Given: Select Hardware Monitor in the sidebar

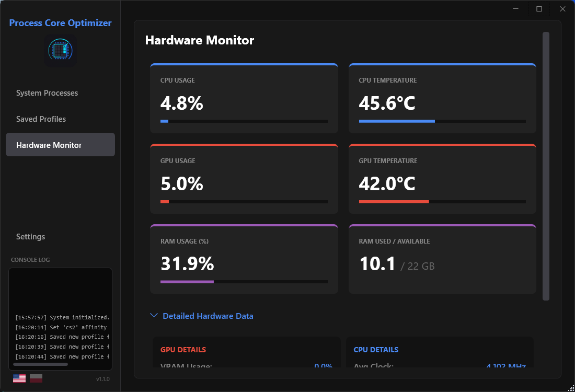Looking at the screenshot, I should click(60, 144).
